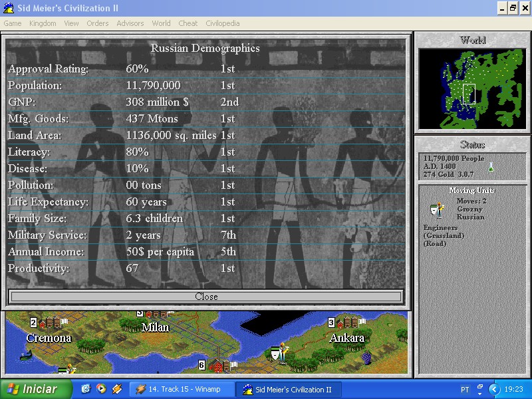The height and width of the screenshot is (399, 532).
Task: Click the "Approval Rating:" label
Action: [x=48, y=69]
